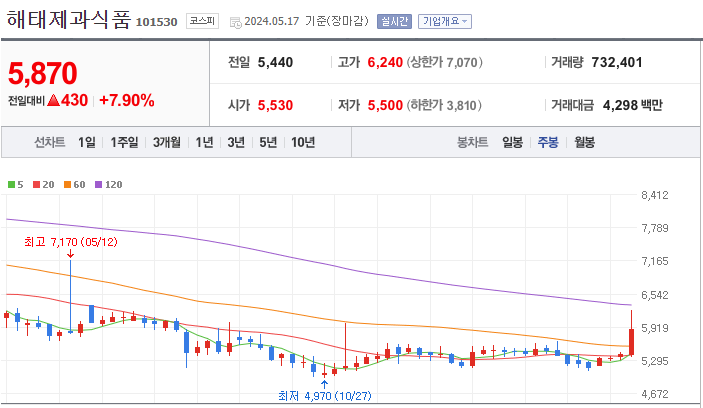
Task: Switch to the 일봉 candlestick chart
Action: pos(512,142)
